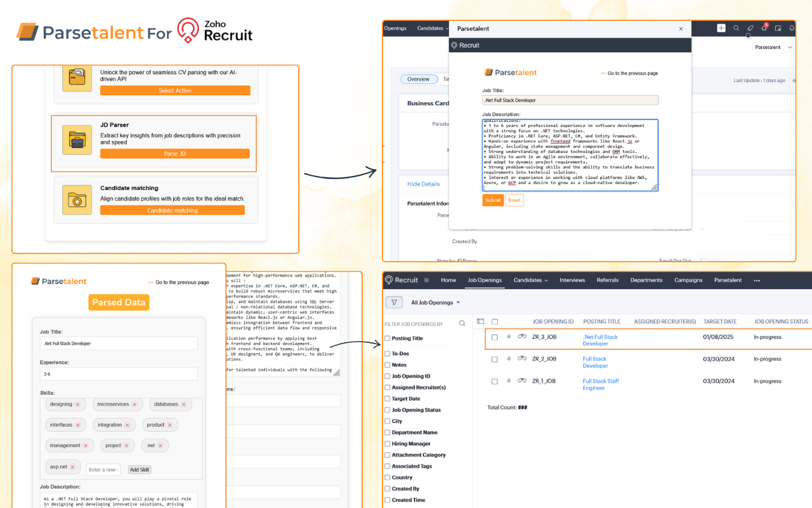Submit the job description form
The width and height of the screenshot is (812, 508).
point(493,200)
